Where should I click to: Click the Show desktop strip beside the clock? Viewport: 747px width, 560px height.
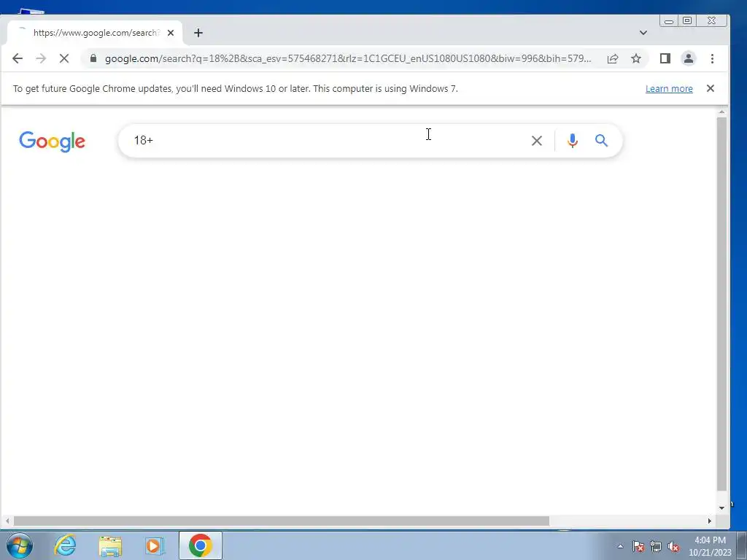(742, 545)
